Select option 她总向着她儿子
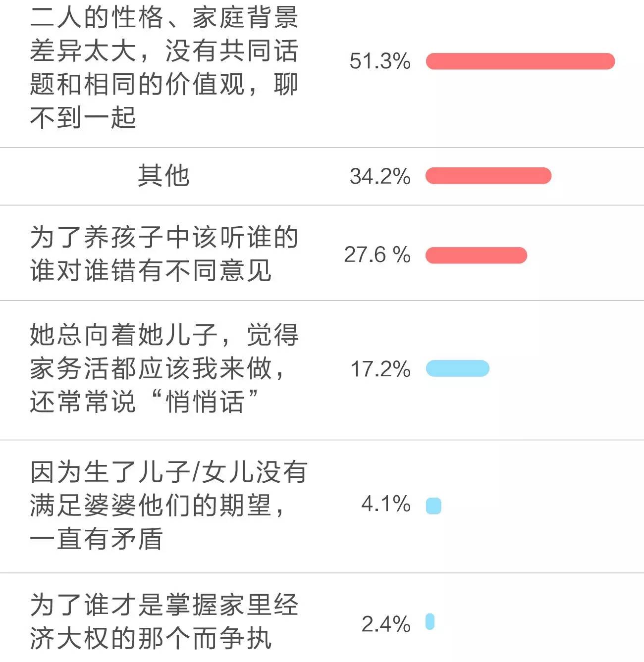 tap(322, 369)
